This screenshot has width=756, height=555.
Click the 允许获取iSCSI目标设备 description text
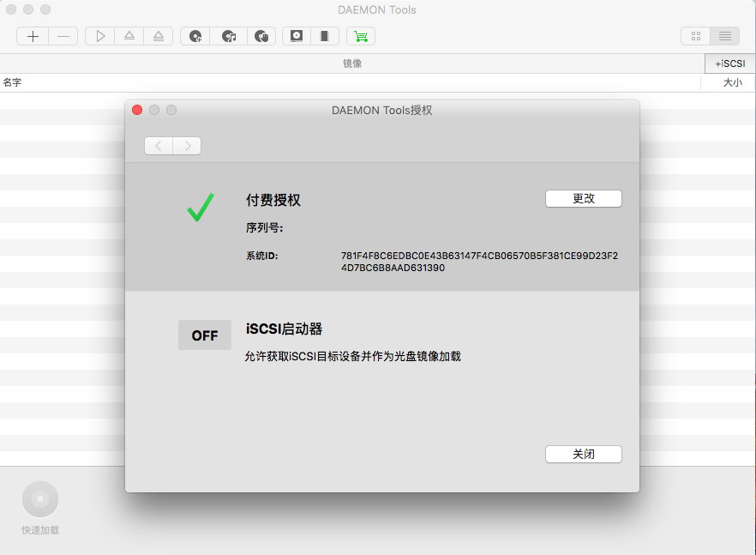(352, 357)
